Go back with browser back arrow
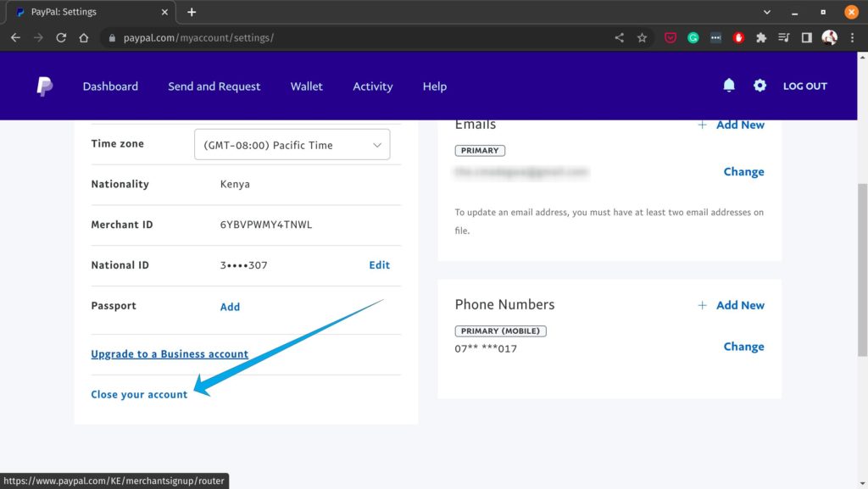The height and width of the screenshot is (489, 868). tap(15, 37)
